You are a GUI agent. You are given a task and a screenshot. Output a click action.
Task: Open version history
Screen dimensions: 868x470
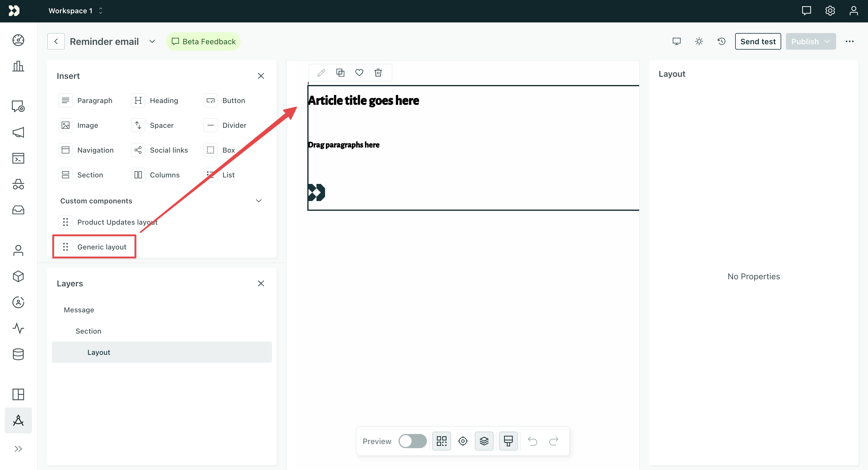722,41
